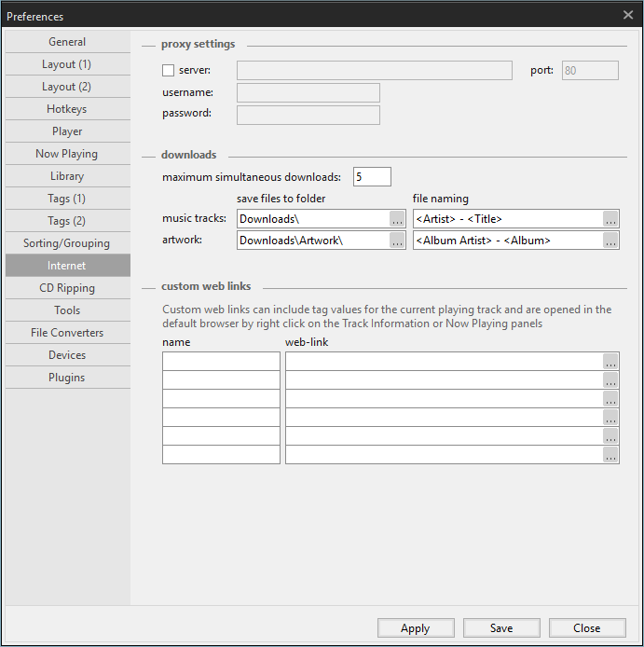Open the Plugins preferences tab
Screen dimensions: 644x647
(x=67, y=378)
